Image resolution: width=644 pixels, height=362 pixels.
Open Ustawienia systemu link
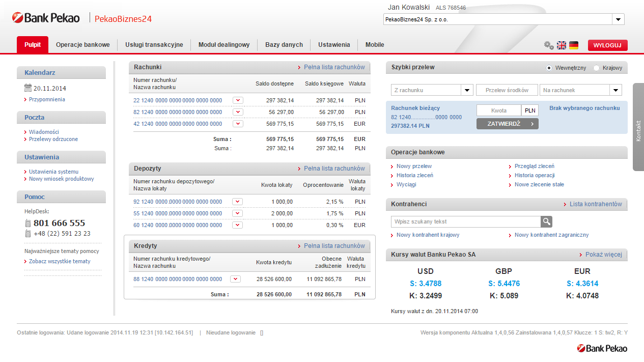(x=54, y=172)
